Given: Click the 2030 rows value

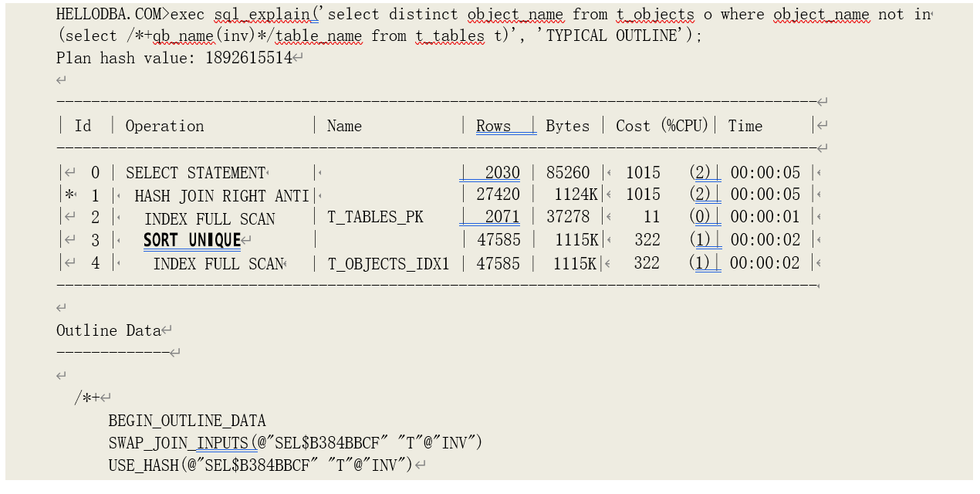Looking at the screenshot, I should (x=502, y=173).
